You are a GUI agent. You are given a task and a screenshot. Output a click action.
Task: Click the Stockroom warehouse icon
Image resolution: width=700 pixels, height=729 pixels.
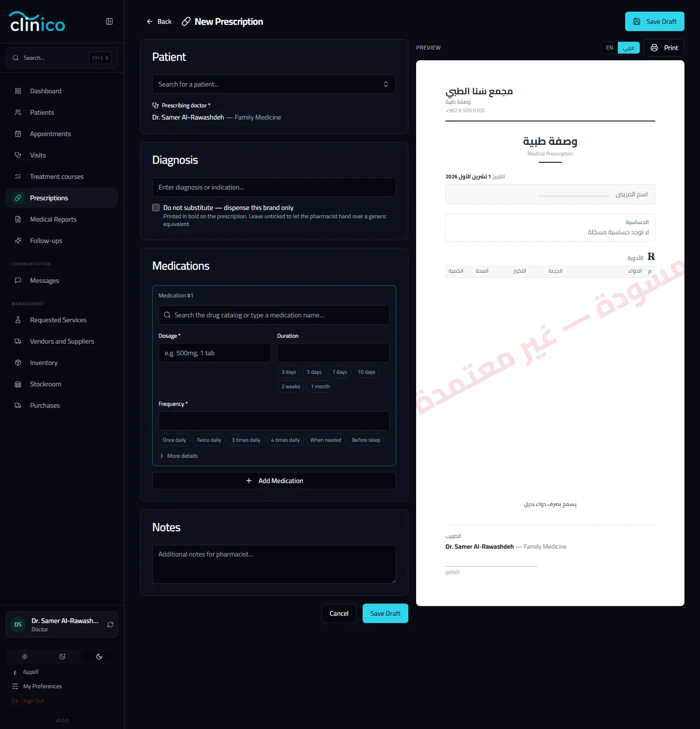[x=18, y=384]
